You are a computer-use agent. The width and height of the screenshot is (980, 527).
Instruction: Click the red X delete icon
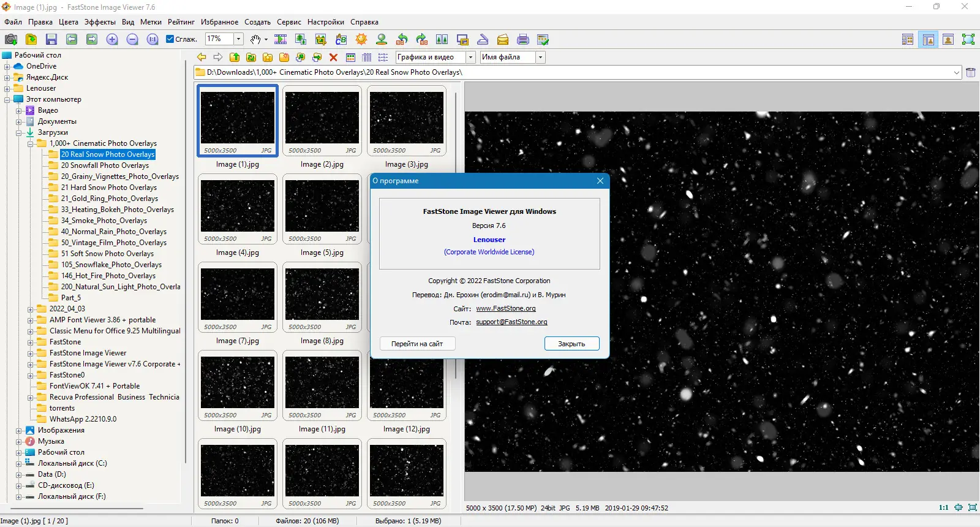tap(333, 58)
